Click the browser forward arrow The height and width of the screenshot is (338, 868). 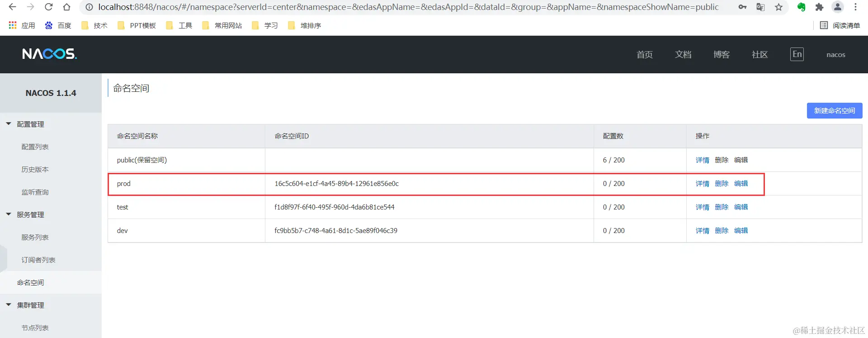pyautogui.click(x=30, y=7)
